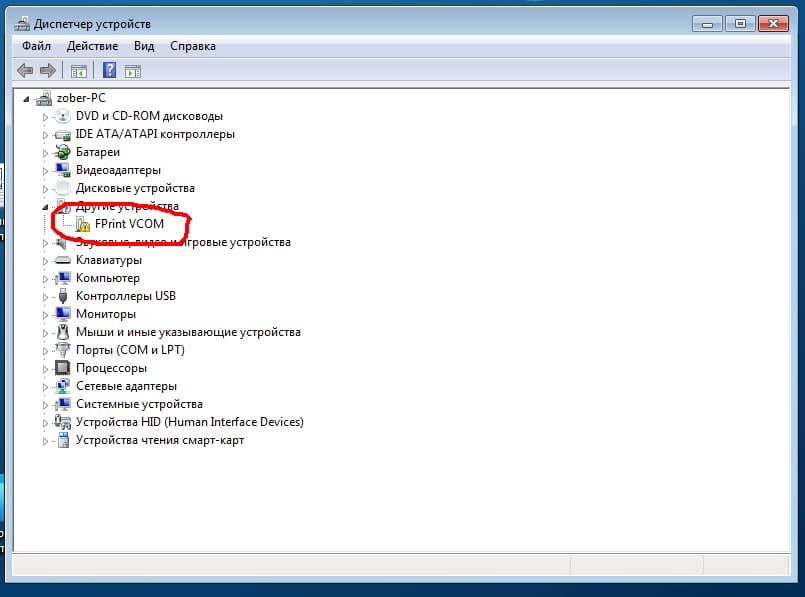Click the Мыши и иные указывающие устройства mouse icon
This screenshot has width=805, height=597.
63,332
